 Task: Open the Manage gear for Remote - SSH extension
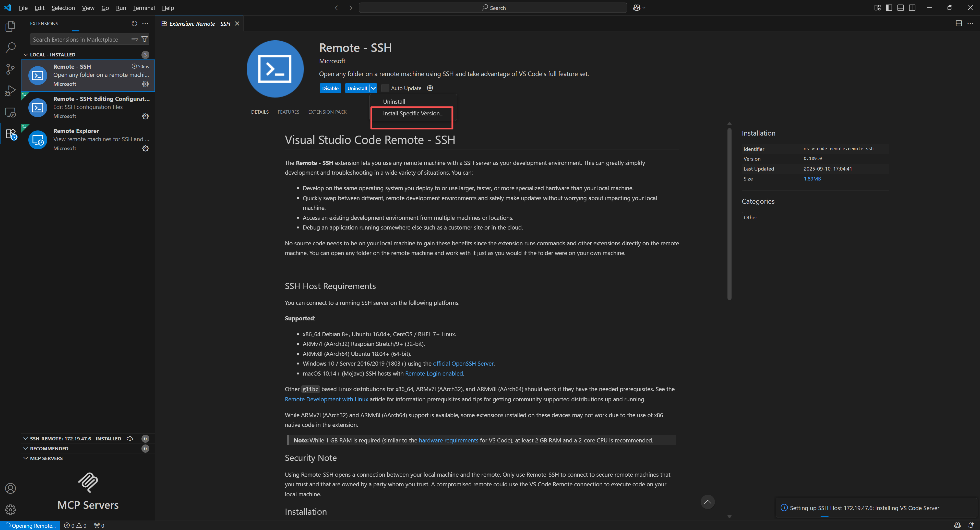145,85
